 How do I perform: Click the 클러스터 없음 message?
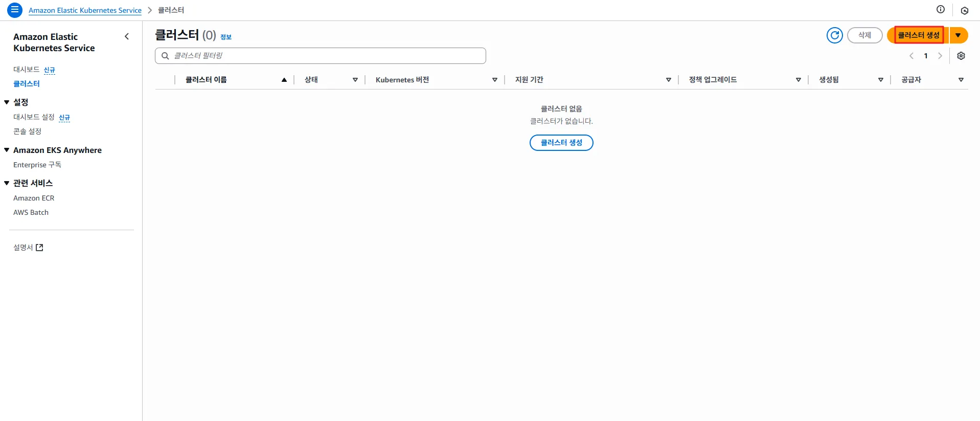coord(561,108)
